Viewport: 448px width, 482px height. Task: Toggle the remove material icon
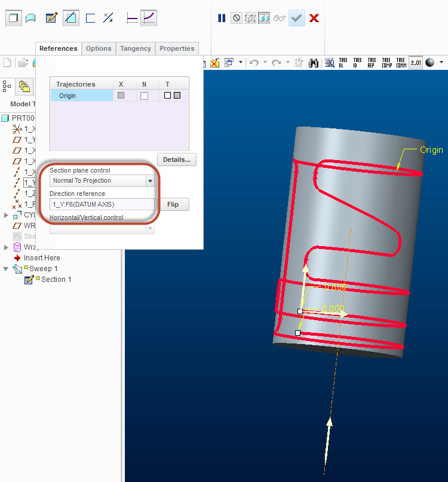click(71, 18)
